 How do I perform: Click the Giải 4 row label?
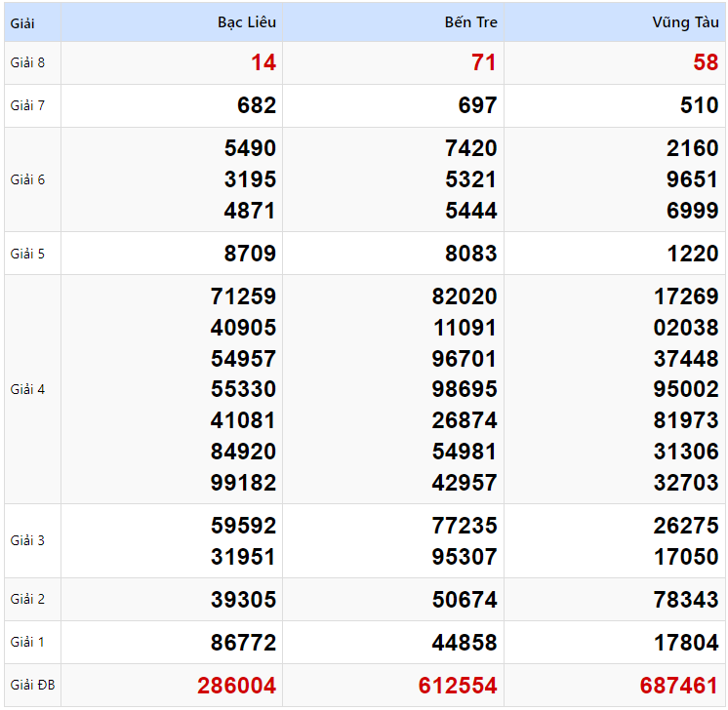click(28, 389)
